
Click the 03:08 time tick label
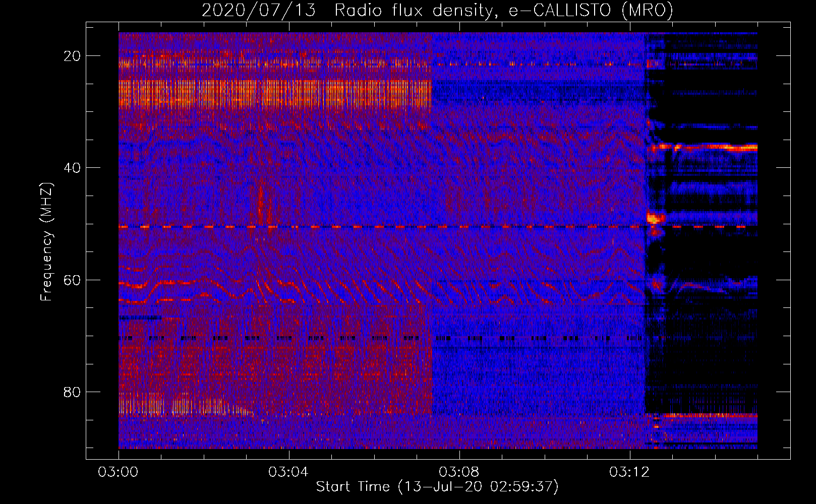tap(459, 472)
